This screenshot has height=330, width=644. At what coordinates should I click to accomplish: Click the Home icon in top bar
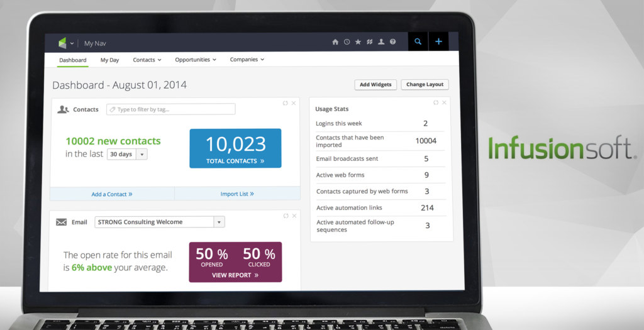point(335,42)
